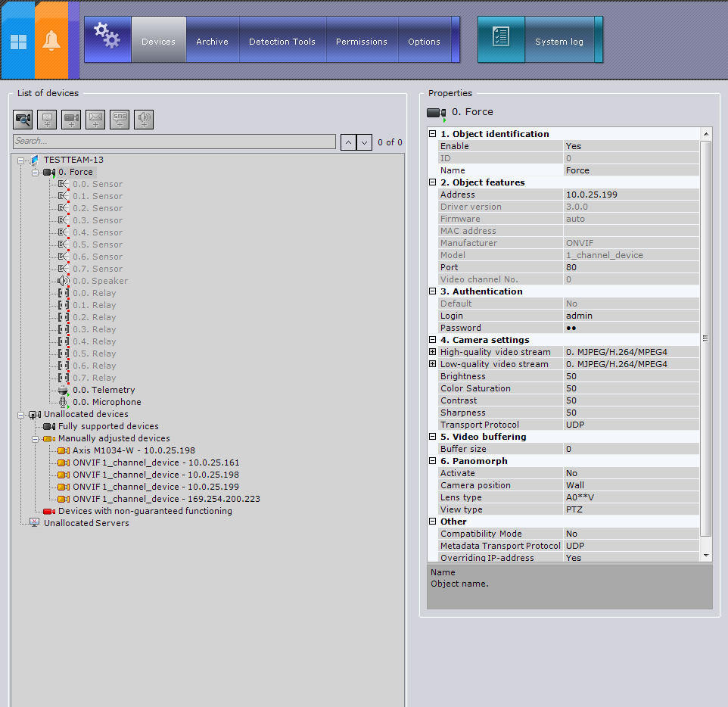Click the add camera icon
This screenshot has height=707, width=728.
(x=71, y=119)
